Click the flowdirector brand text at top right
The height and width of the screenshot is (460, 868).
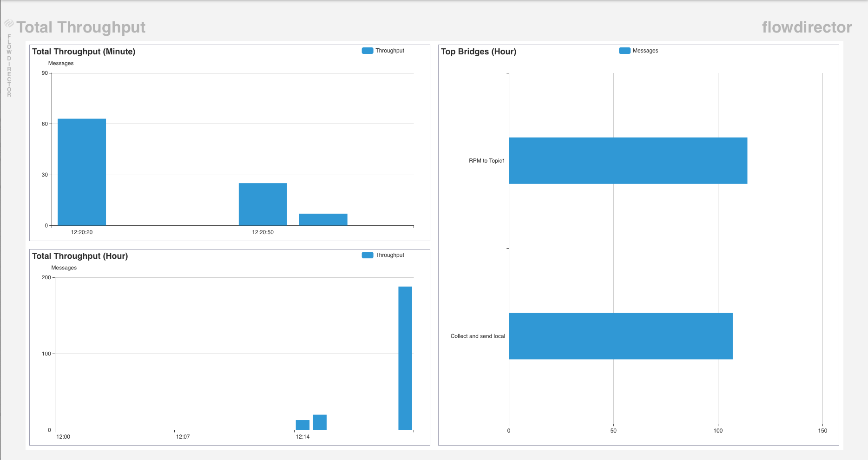(x=807, y=27)
